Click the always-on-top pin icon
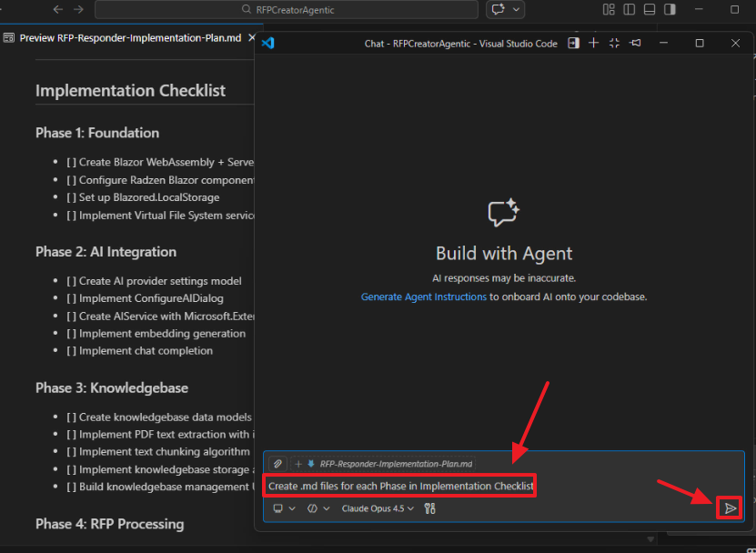Screen dimensions: 756x553 click(x=635, y=43)
